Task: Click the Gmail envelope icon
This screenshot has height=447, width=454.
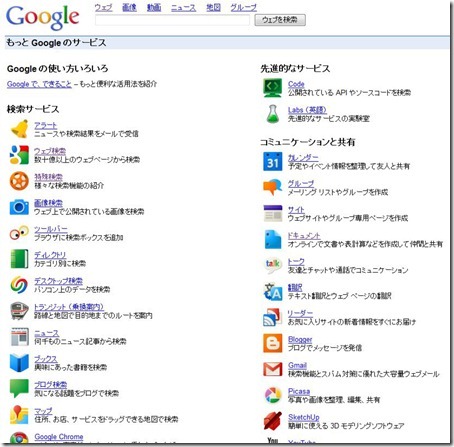Action: [x=273, y=369]
